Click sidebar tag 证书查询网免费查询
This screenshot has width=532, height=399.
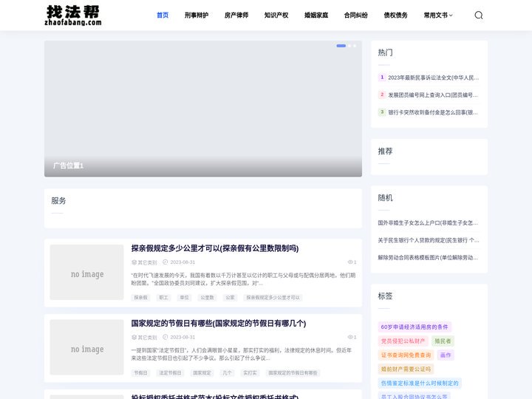(406, 355)
